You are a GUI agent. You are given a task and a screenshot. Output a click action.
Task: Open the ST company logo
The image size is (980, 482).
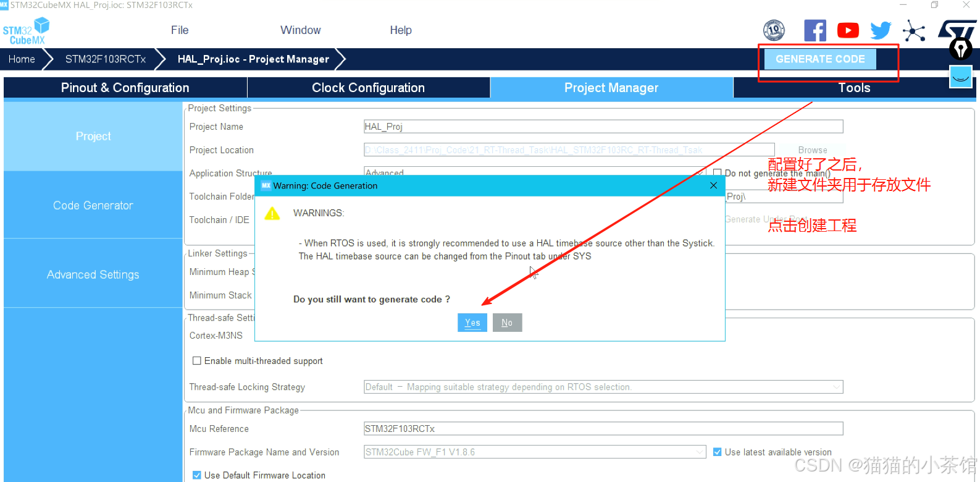coord(957,30)
